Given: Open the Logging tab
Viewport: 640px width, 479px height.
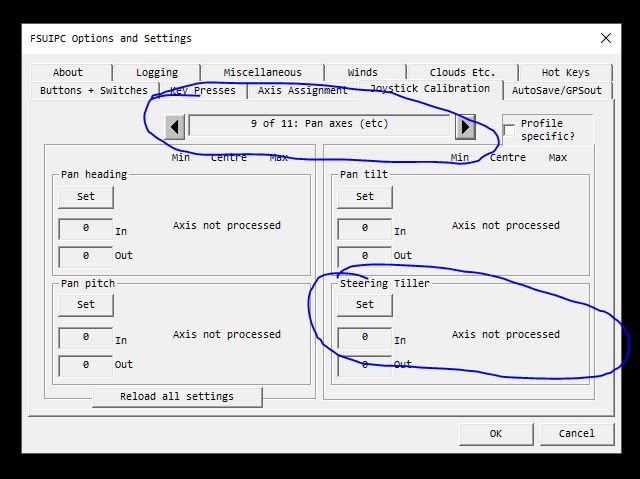Looking at the screenshot, I should [157, 73].
